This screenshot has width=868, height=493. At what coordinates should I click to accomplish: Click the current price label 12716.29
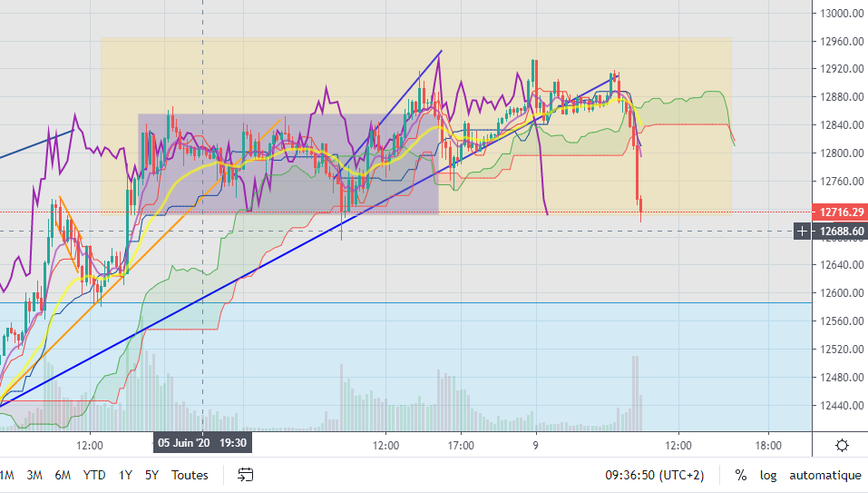pyautogui.click(x=840, y=212)
